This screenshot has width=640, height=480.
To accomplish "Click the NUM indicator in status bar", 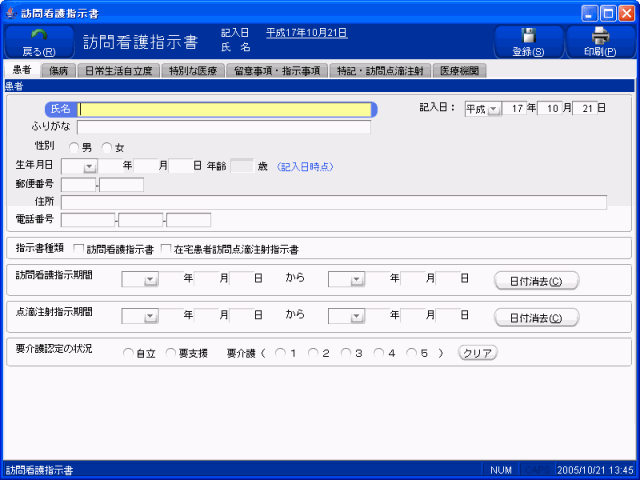I will [x=501, y=470].
